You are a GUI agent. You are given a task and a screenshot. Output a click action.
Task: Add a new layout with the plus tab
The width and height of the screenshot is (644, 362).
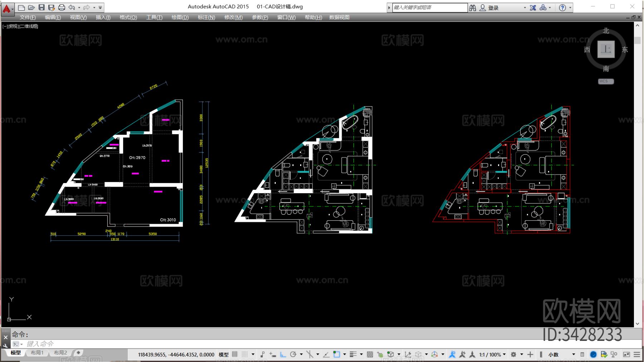78,353
